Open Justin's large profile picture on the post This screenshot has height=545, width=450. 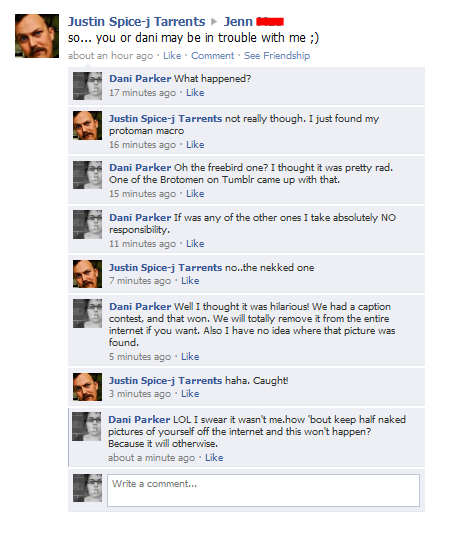(37, 36)
